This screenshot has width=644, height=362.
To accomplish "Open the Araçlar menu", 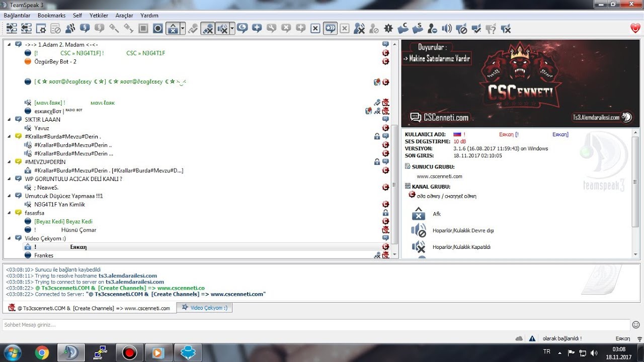I will click(124, 16).
